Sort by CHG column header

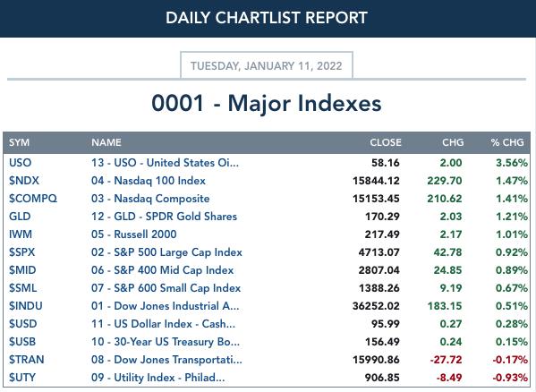pyautogui.click(x=453, y=142)
